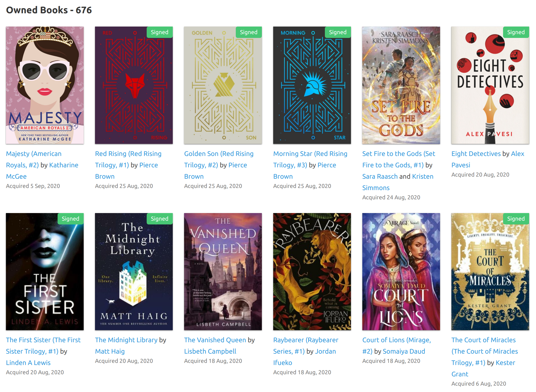Open the Somaiya Daud author link
The image size is (536, 392).
point(404,351)
